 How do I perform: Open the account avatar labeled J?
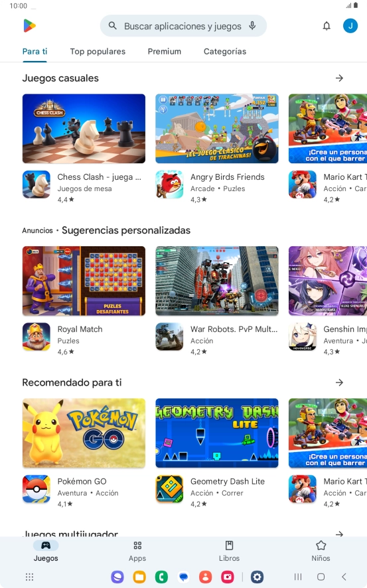[x=350, y=26]
